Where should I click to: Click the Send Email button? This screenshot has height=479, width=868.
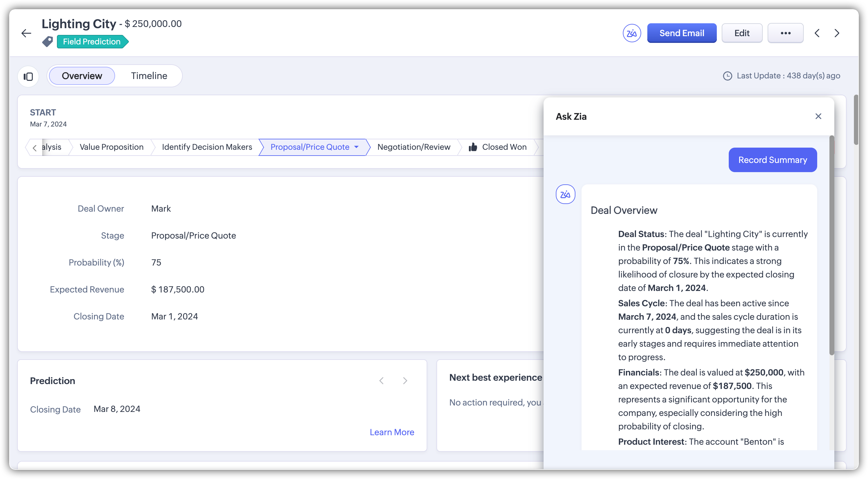click(x=681, y=33)
